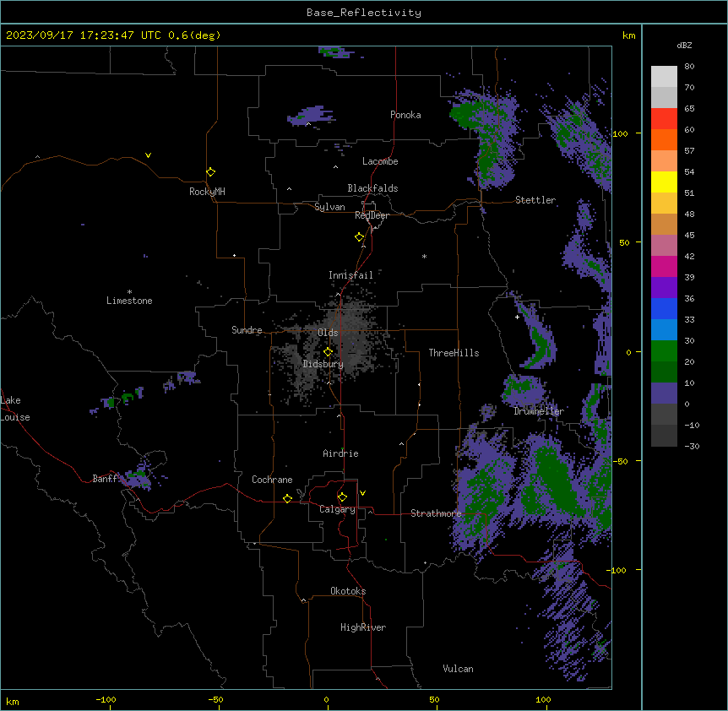Select the Sylvan label

pyautogui.click(x=329, y=207)
